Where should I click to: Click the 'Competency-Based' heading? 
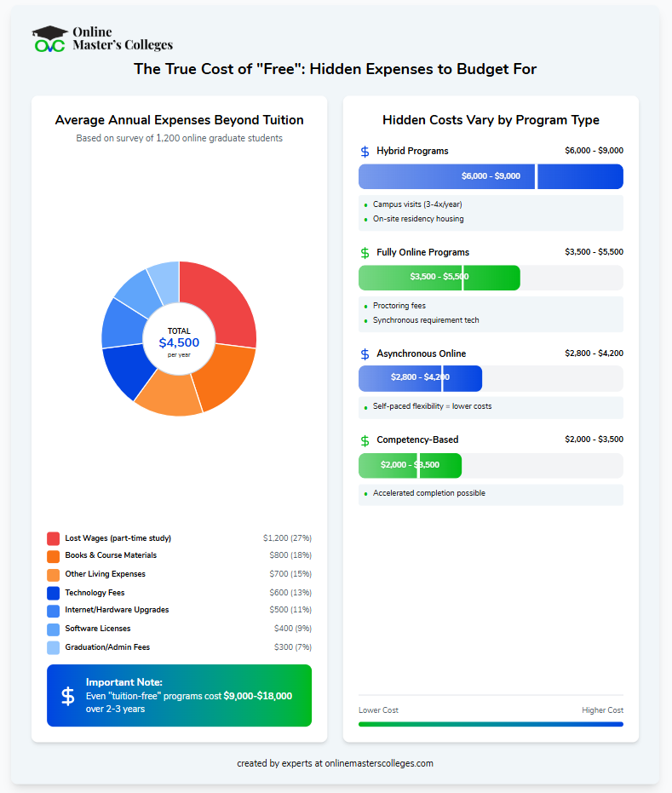click(x=417, y=440)
